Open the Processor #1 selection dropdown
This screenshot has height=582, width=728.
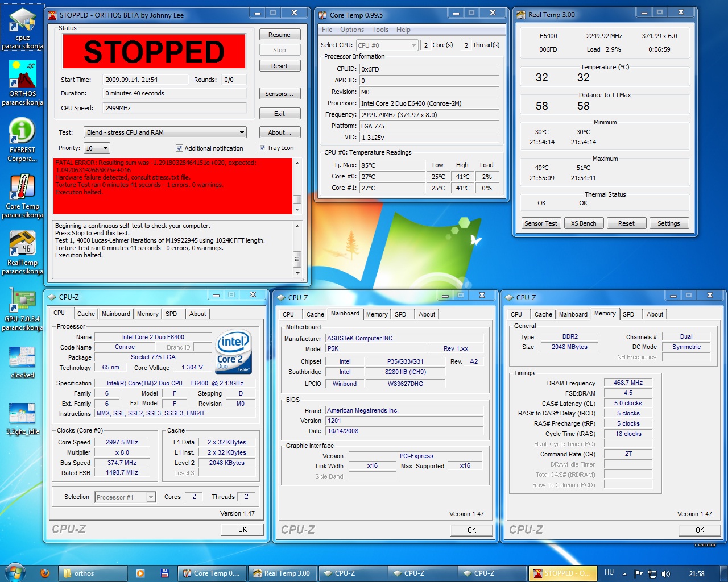125,497
